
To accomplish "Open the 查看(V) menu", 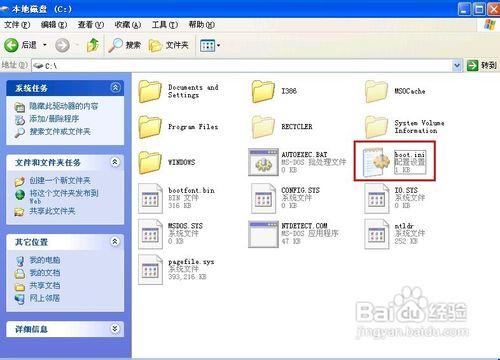I will (91, 25).
